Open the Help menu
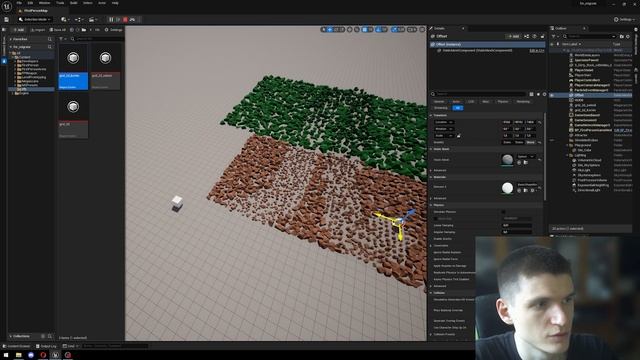This screenshot has height=360, width=640. (x=115, y=3)
